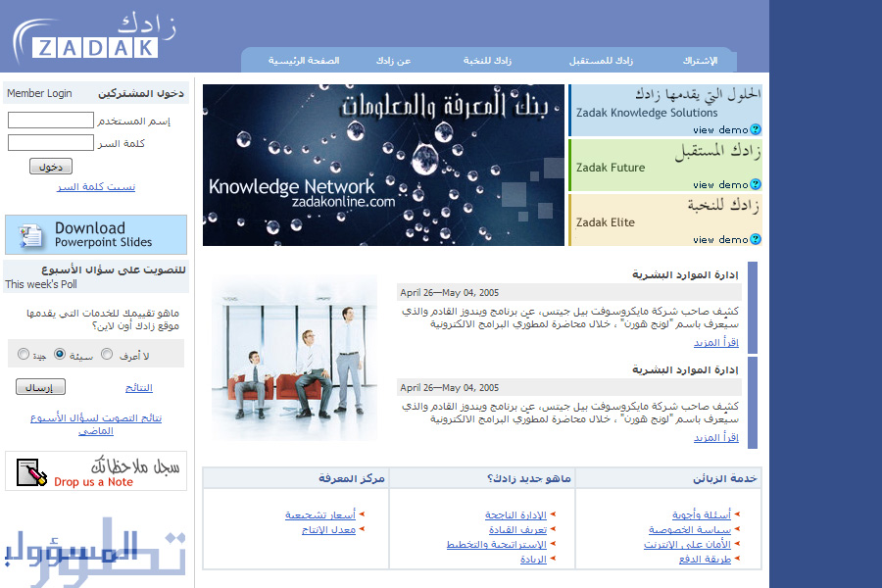Click the خدمة الزبائن column header
The width and height of the screenshot is (882, 588).
pos(724,478)
